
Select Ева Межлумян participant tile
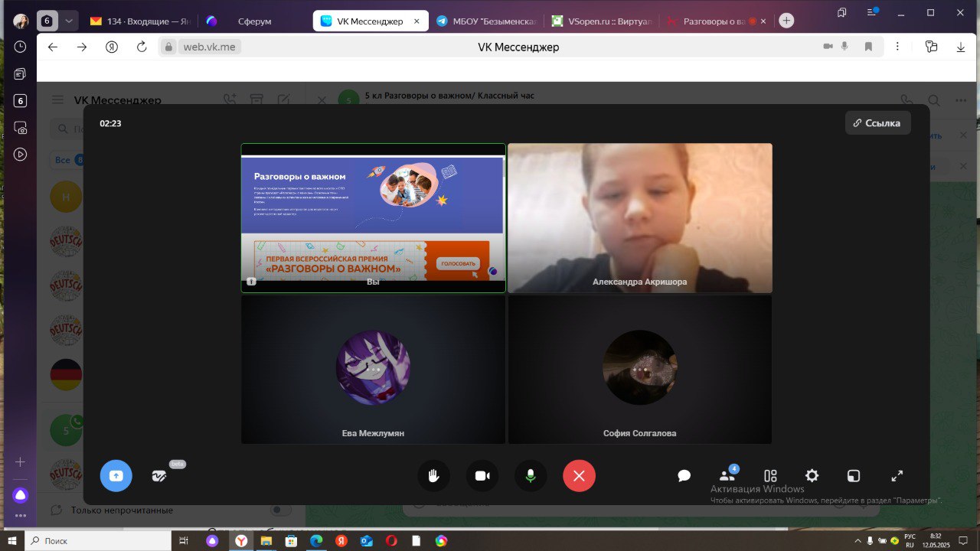[x=373, y=369]
